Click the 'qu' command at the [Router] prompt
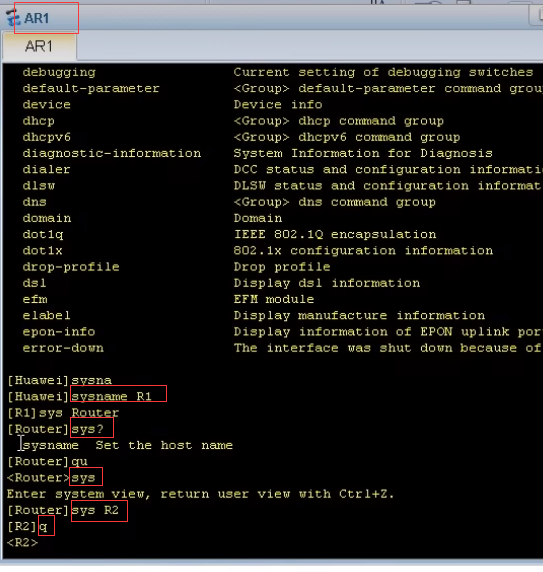 (x=79, y=462)
